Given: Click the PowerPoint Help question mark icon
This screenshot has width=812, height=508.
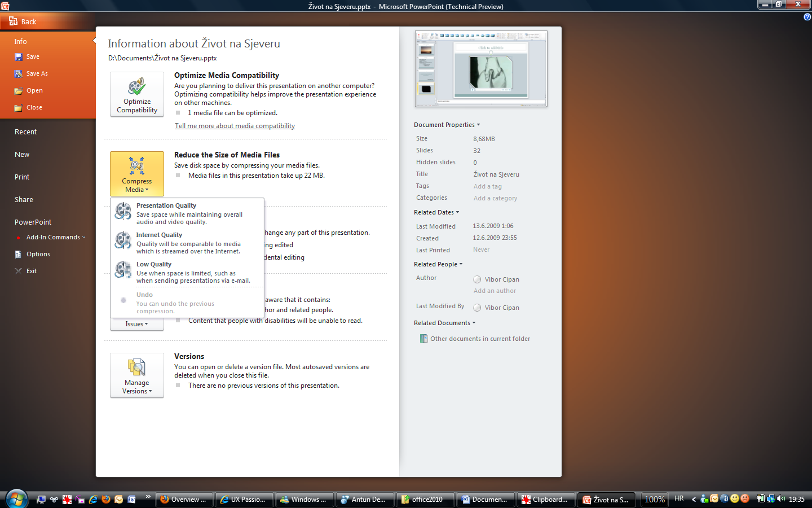Looking at the screenshot, I should click(x=807, y=17).
